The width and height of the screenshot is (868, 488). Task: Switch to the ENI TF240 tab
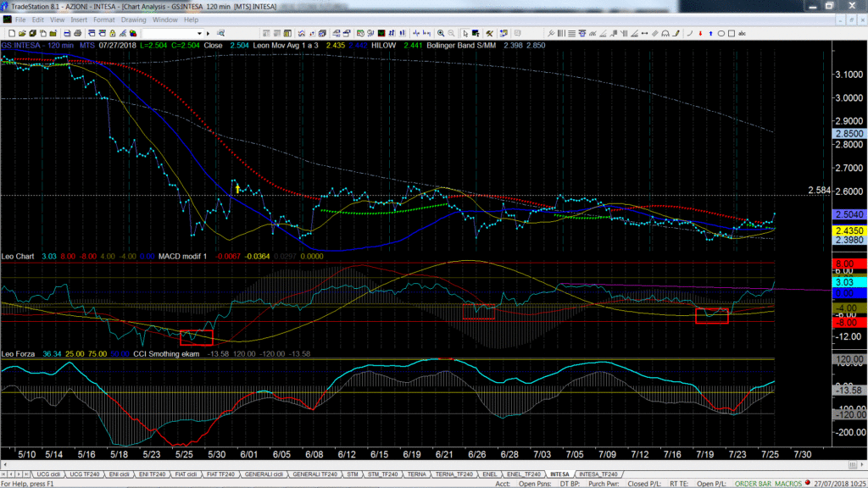pos(152,474)
